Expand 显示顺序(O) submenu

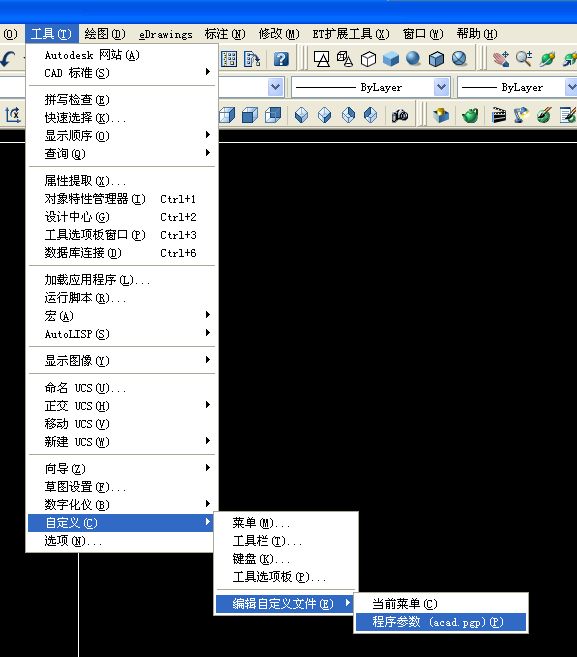(x=122, y=136)
